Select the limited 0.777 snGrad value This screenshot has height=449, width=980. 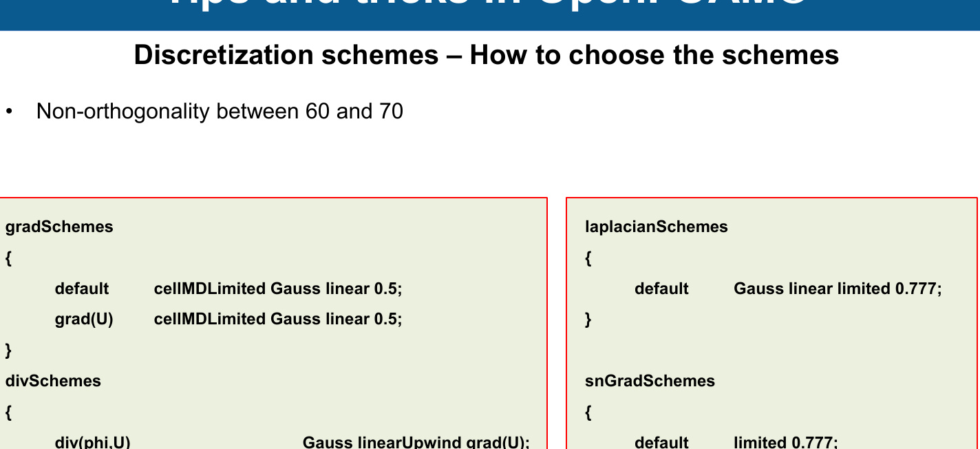tap(786, 441)
